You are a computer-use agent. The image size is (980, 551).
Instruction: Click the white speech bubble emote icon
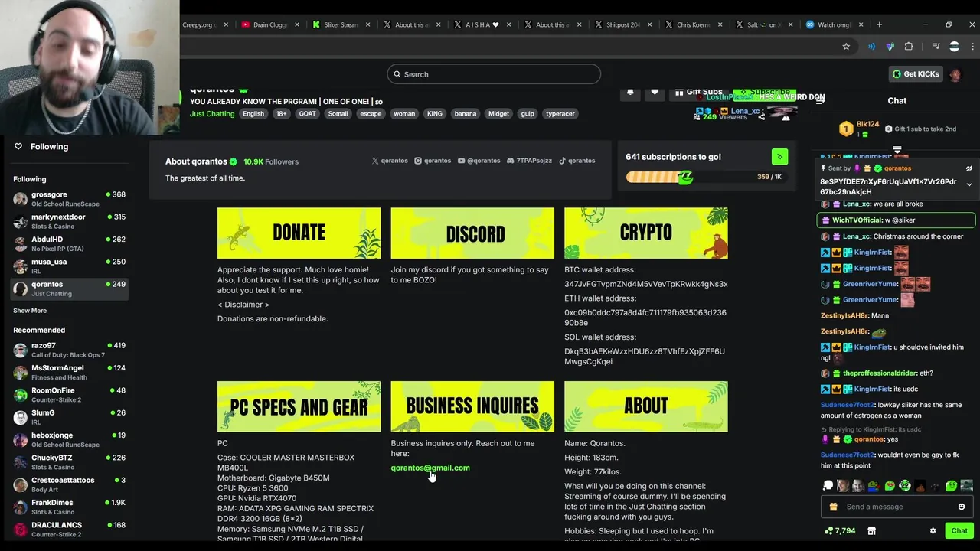pyautogui.click(x=828, y=486)
